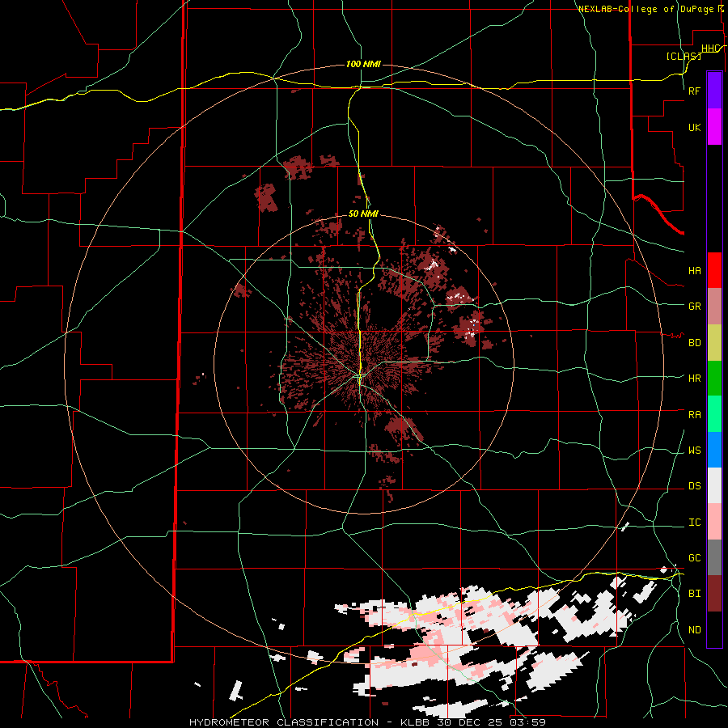This screenshot has height=728, width=728.
Task: Click the dark red BI biological swatch
Action: coord(714,594)
